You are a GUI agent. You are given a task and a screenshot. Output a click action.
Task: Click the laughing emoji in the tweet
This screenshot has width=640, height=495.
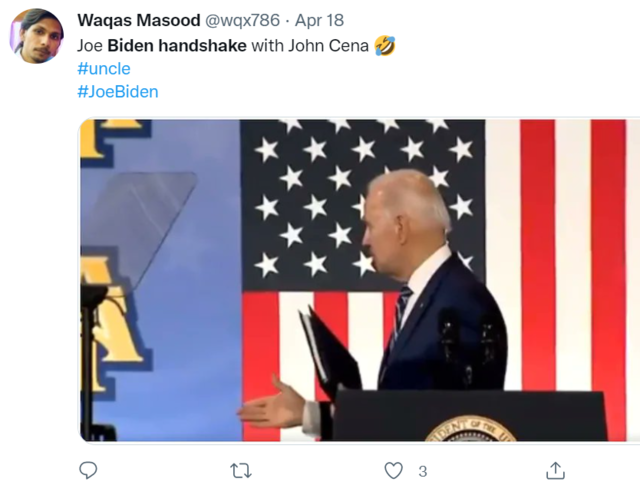coord(385,45)
